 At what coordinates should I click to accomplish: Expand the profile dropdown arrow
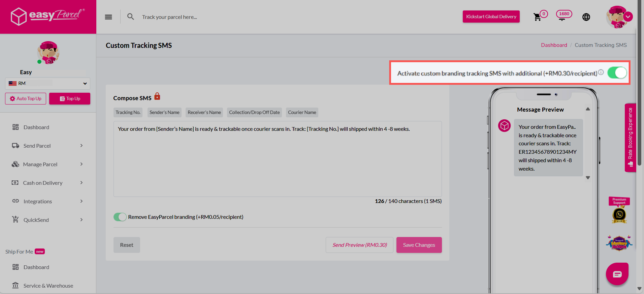pyautogui.click(x=628, y=17)
